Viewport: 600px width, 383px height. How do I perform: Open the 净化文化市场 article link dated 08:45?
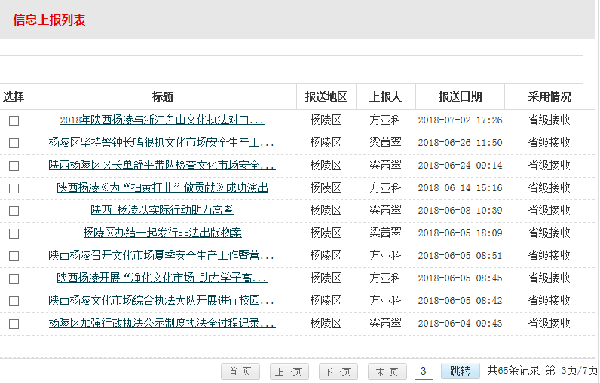coord(162,278)
